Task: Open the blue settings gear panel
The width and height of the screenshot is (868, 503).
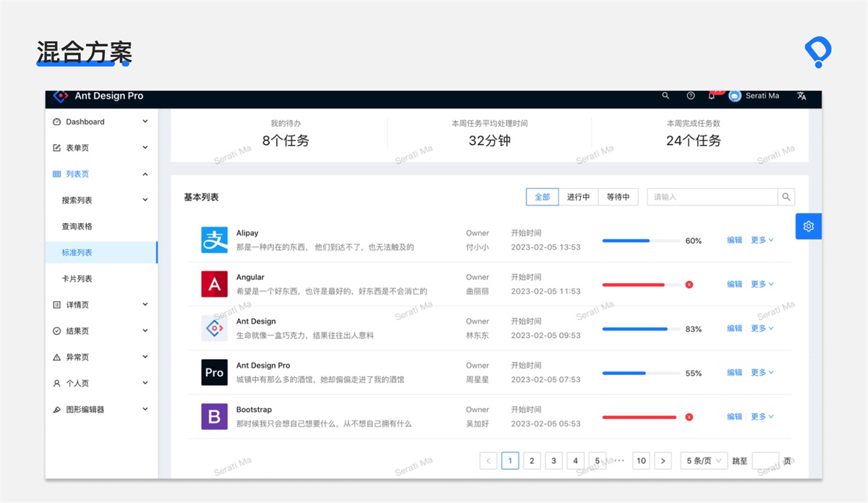Action: point(808,227)
